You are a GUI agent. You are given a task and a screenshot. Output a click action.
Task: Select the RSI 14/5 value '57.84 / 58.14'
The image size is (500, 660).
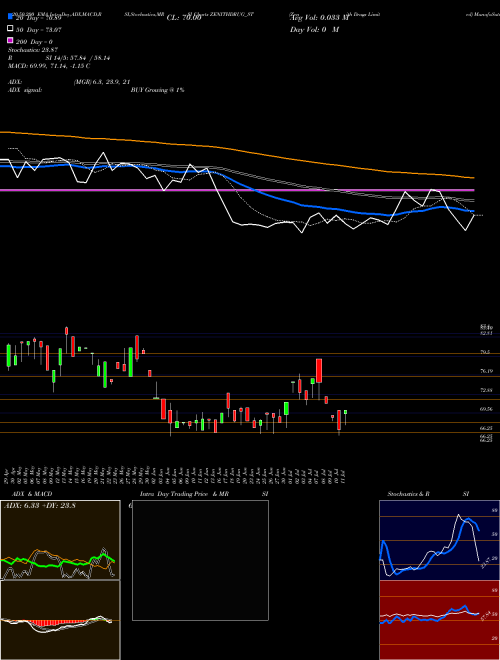(89, 58)
